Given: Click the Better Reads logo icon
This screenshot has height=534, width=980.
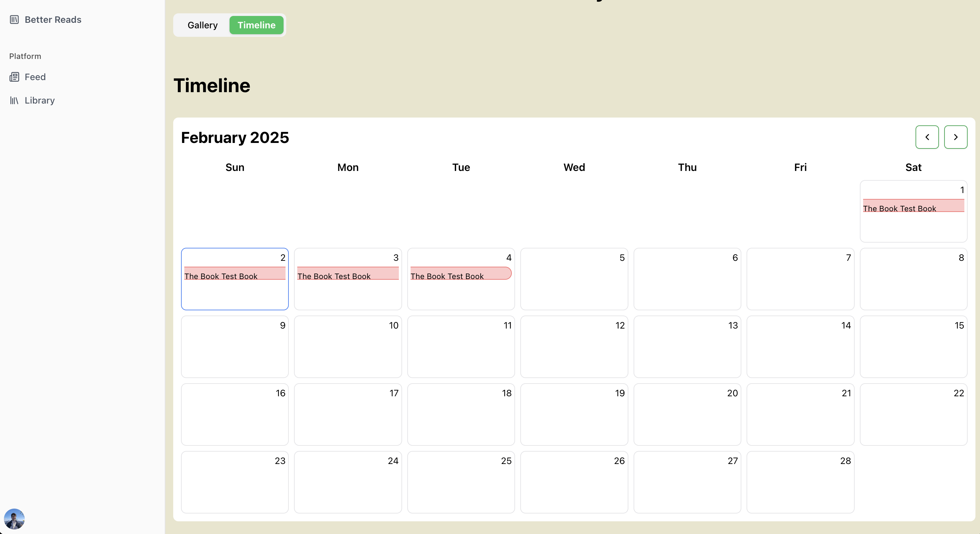Looking at the screenshot, I should [14, 20].
